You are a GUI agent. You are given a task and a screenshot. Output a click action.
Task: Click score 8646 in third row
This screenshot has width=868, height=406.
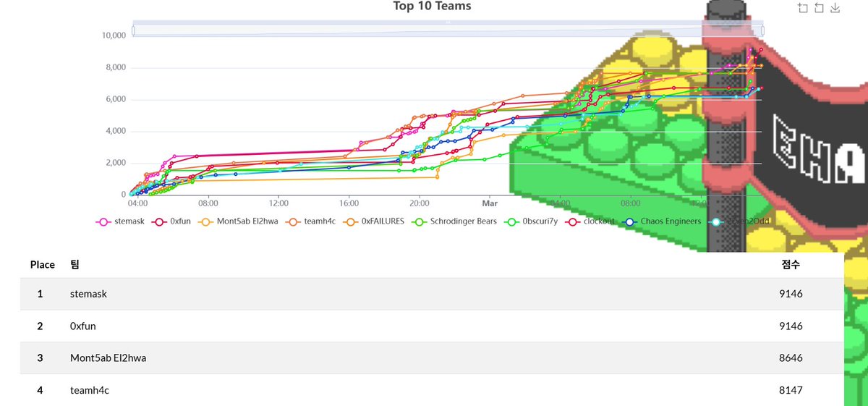(791, 358)
